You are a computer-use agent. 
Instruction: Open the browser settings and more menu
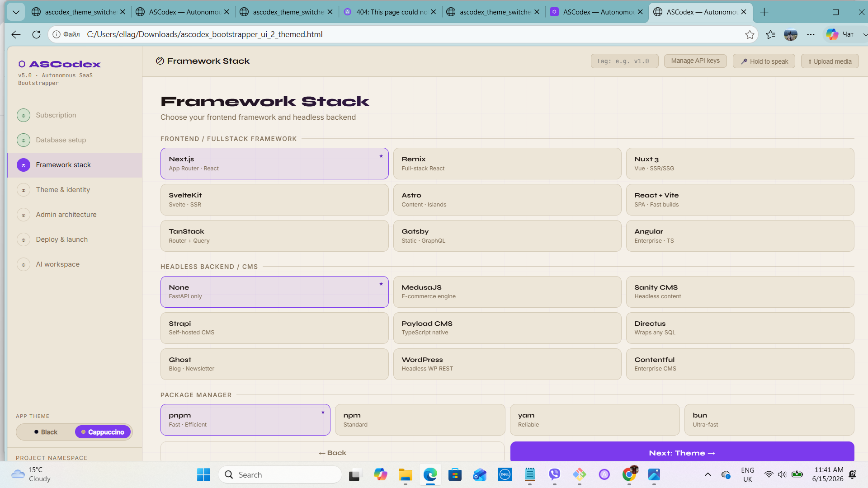click(x=811, y=34)
